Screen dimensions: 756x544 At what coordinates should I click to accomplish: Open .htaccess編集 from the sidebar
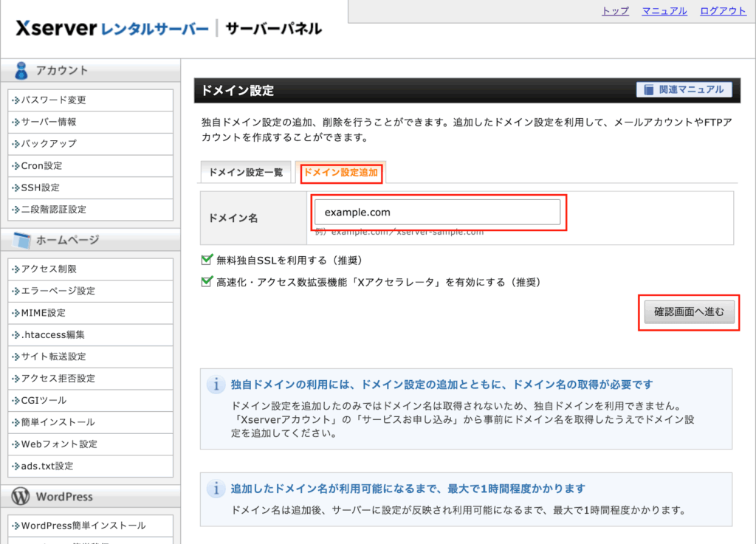(x=52, y=334)
